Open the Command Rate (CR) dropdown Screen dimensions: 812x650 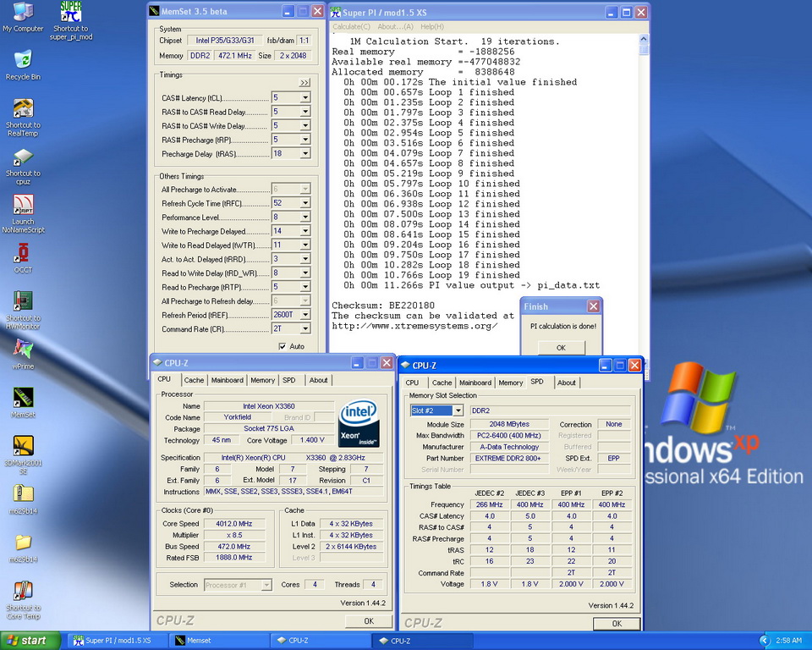point(305,328)
